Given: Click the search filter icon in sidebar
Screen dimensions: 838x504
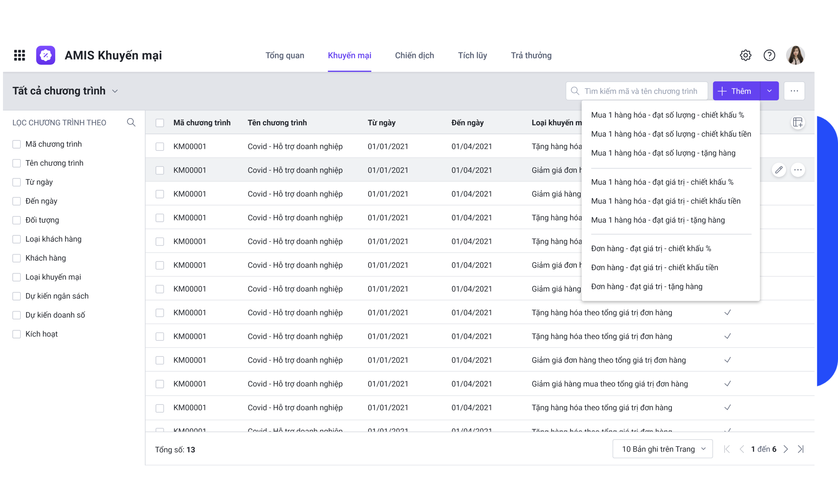Looking at the screenshot, I should (131, 122).
